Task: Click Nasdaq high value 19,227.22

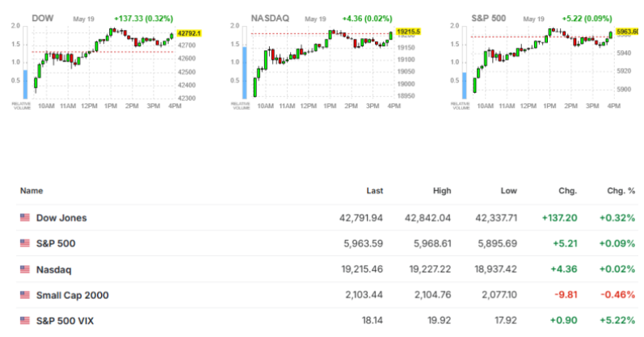Action: click(430, 269)
